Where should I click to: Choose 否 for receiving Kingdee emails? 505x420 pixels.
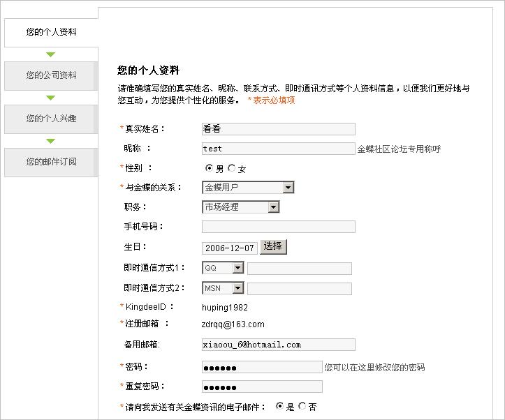click(302, 405)
